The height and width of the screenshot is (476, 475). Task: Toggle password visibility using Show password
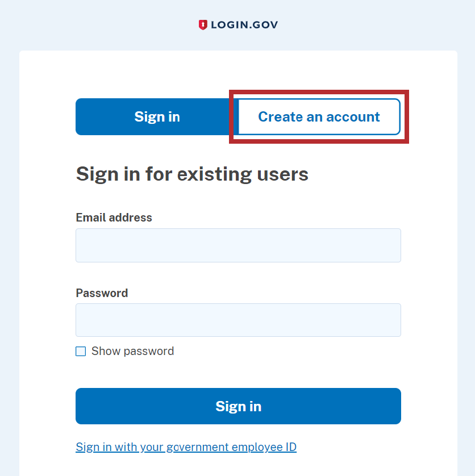[x=80, y=351]
